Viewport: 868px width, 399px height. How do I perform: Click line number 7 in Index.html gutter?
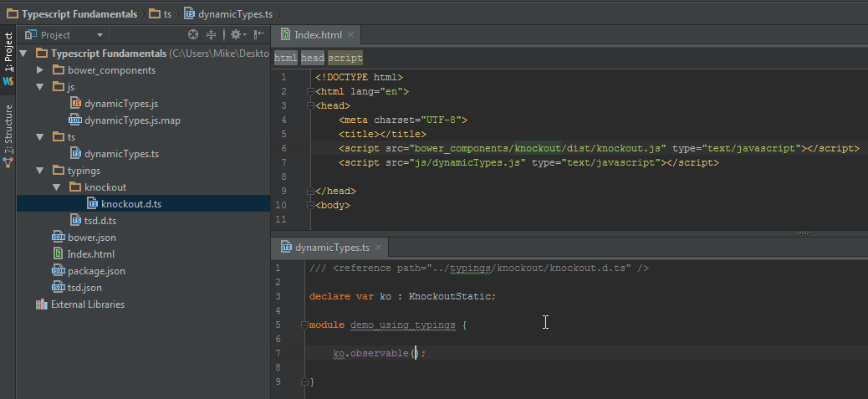point(283,163)
